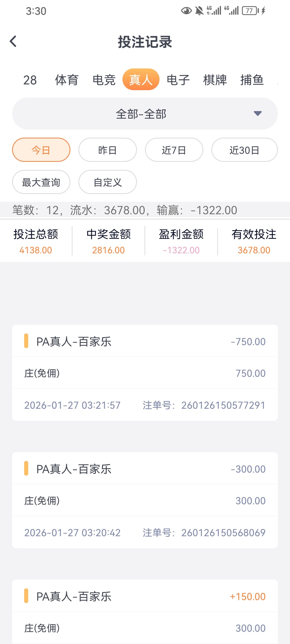Viewport: 290px width, 644px height.
Task: Select the 近30日 date filter
Action: pos(244,150)
